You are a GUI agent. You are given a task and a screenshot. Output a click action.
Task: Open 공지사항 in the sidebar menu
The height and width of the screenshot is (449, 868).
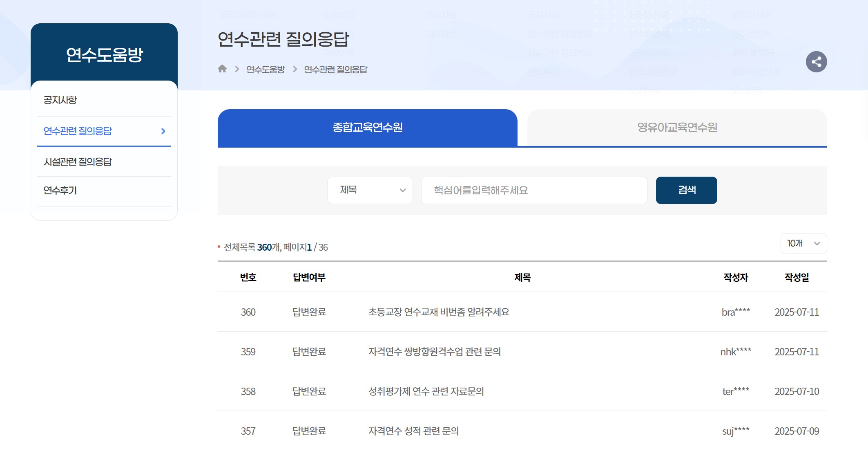pyautogui.click(x=60, y=100)
